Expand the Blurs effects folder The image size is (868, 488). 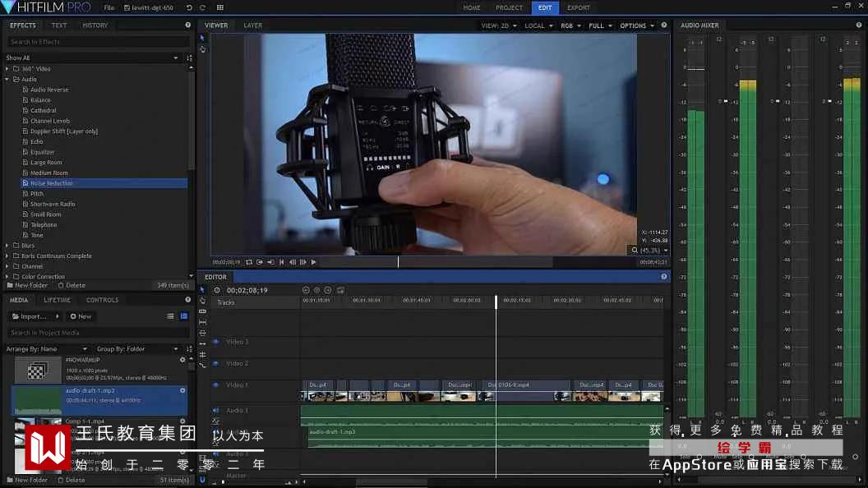(x=7, y=245)
